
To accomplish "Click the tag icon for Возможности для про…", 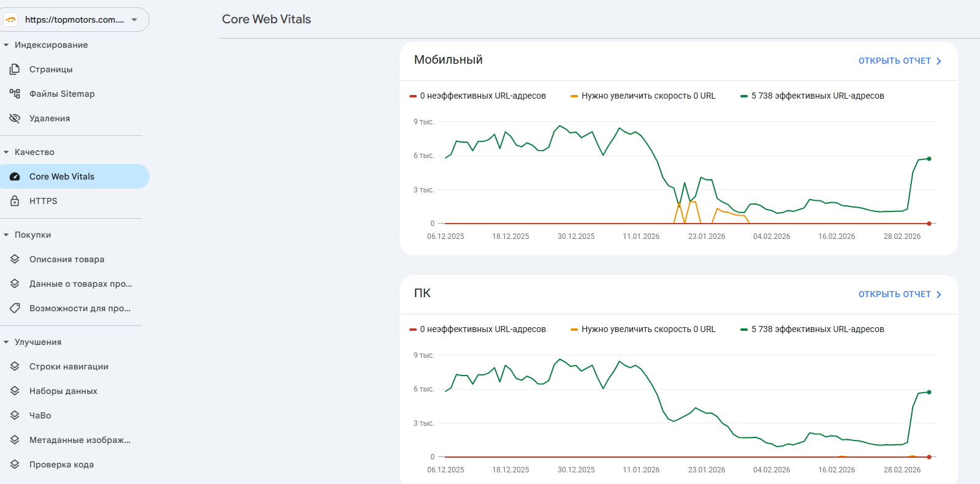I will point(15,308).
